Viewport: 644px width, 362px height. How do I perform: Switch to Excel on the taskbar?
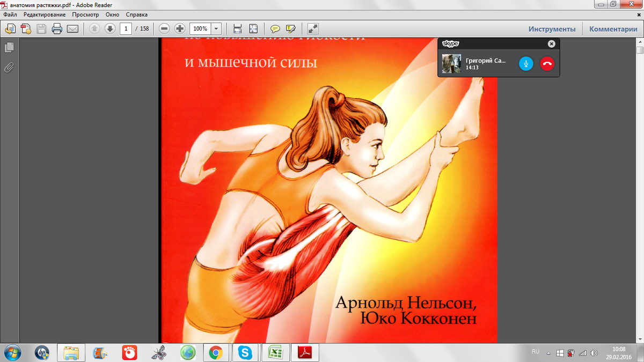click(x=275, y=352)
